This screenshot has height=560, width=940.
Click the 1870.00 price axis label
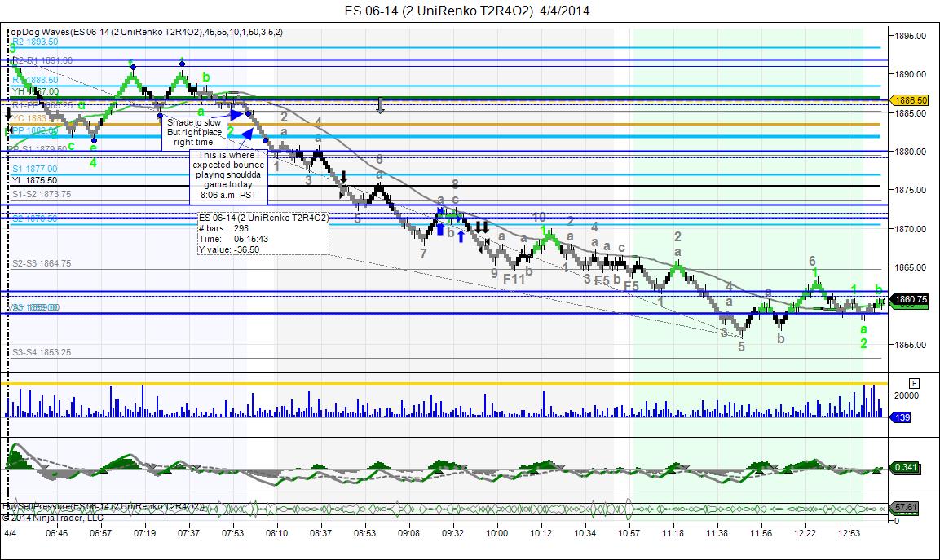pos(910,229)
